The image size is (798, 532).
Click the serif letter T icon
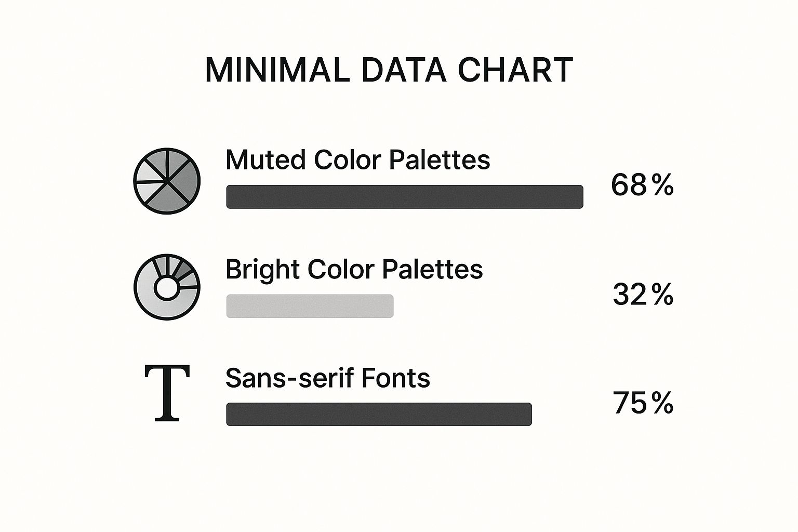pyautogui.click(x=167, y=393)
